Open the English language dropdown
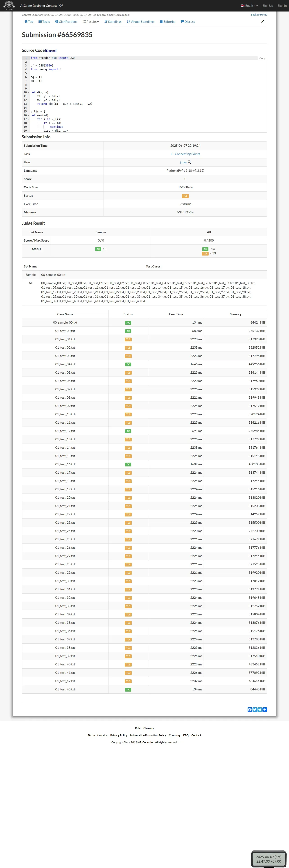 coord(250,6)
